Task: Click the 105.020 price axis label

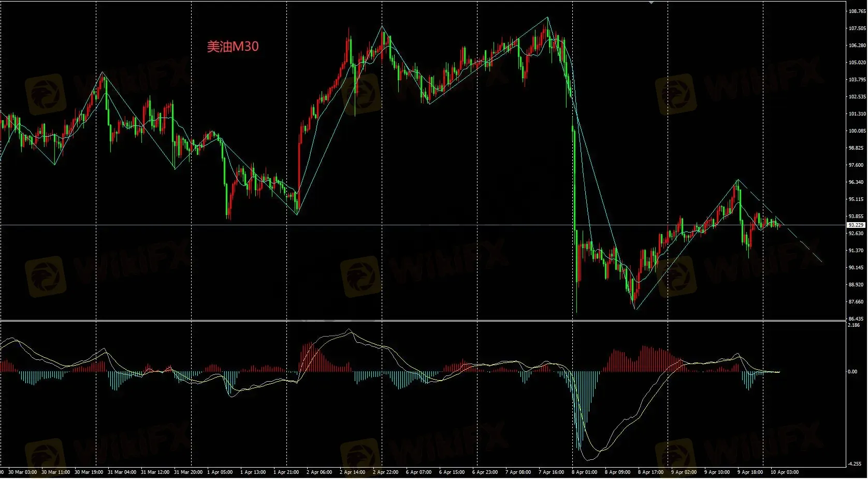Action: 857,63
